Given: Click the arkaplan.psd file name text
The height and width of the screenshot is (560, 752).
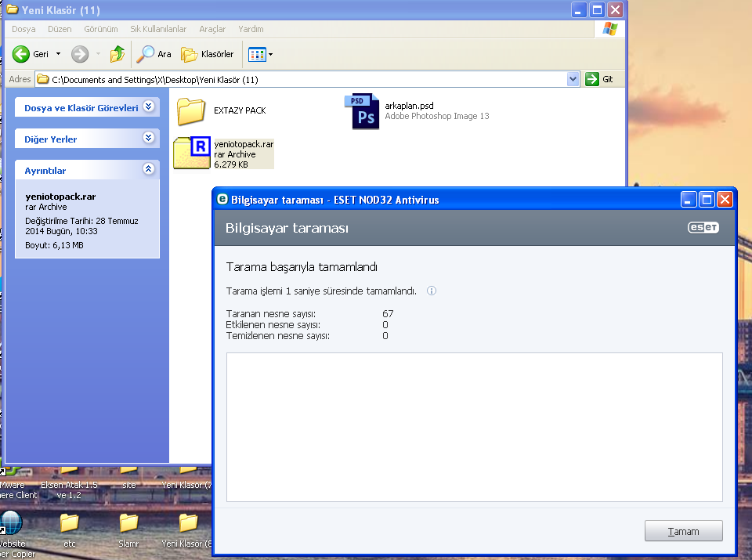Looking at the screenshot, I should pyautogui.click(x=409, y=106).
